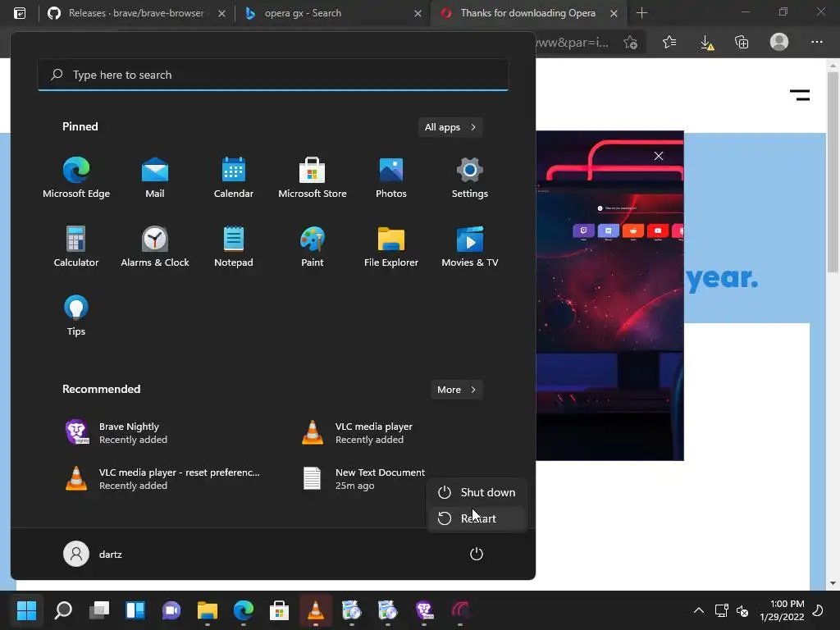Click the Type here to search field
This screenshot has width=840, height=630.
[272, 75]
